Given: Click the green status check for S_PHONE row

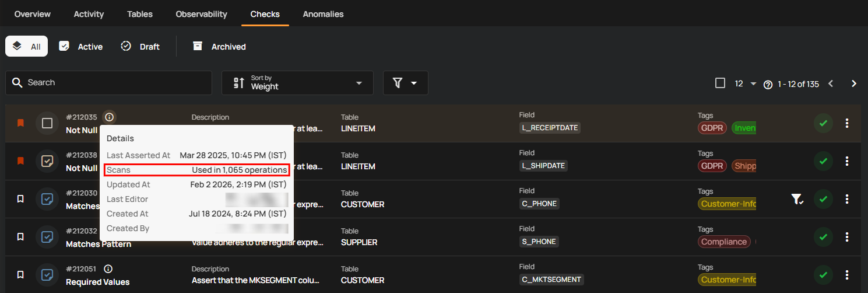Looking at the screenshot, I should (823, 236).
